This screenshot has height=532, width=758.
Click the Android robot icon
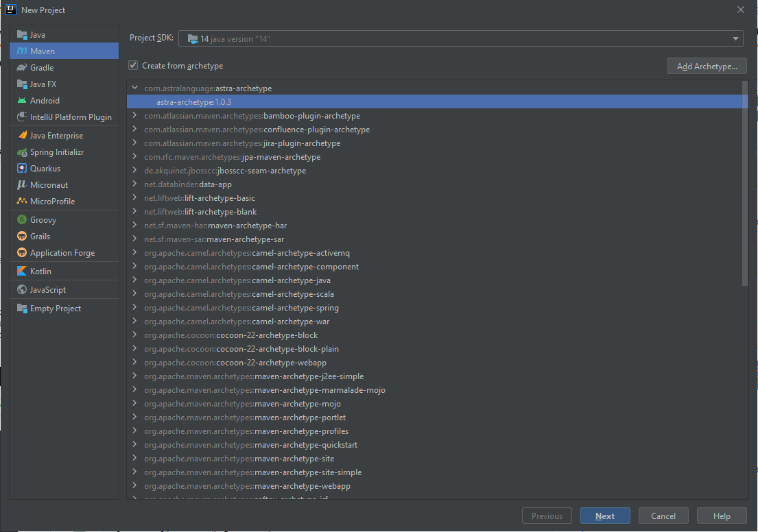click(22, 101)
